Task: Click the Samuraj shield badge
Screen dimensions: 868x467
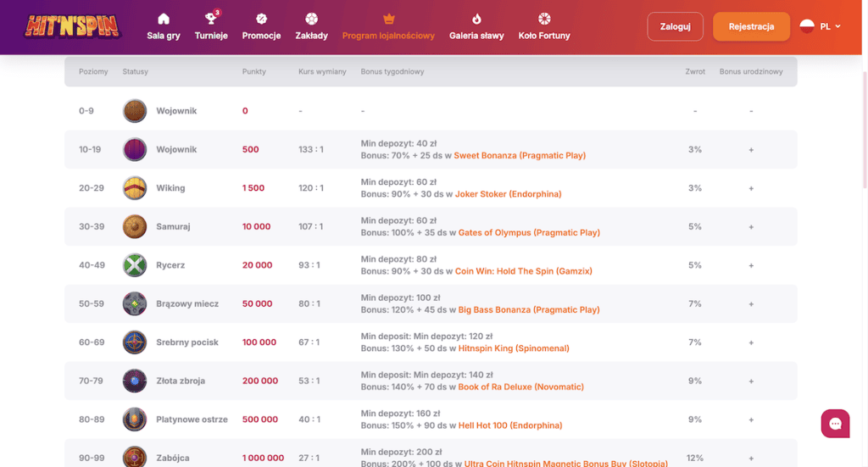Action: pyautogui.click(x=135, y=226)
